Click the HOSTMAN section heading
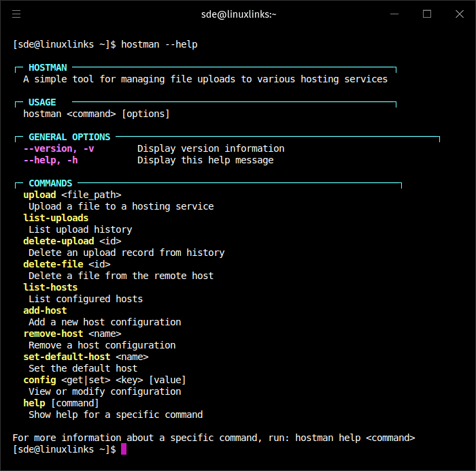This screenshot has height=471, width=476. tap(48, 67)
